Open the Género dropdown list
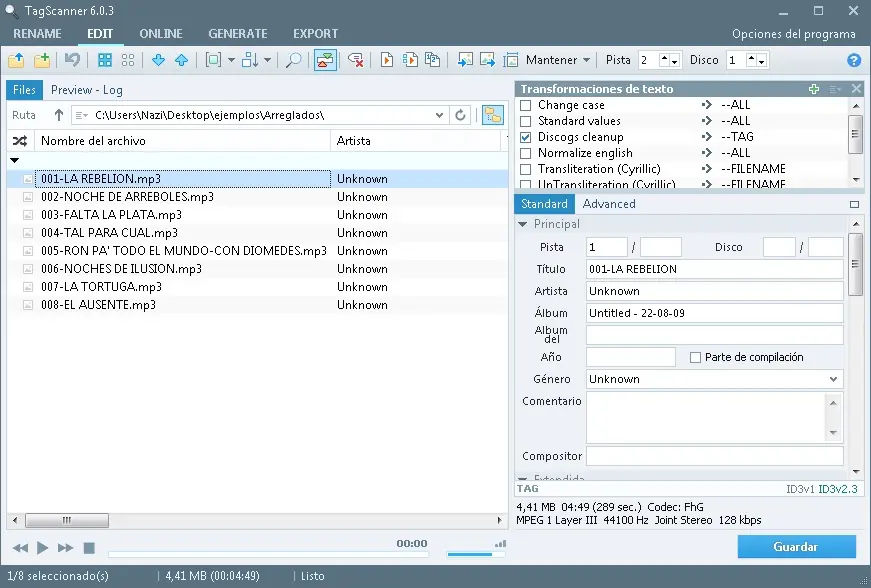 833,379
